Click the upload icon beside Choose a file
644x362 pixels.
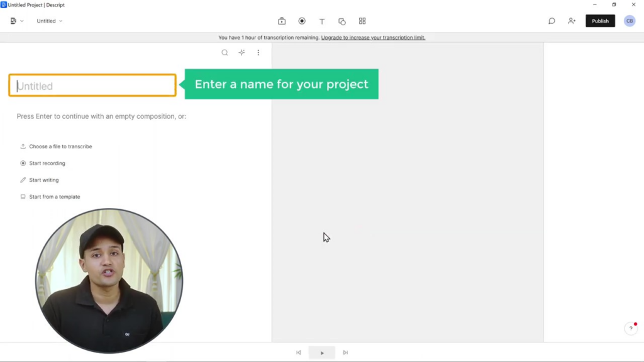click(x=23, y=146)
